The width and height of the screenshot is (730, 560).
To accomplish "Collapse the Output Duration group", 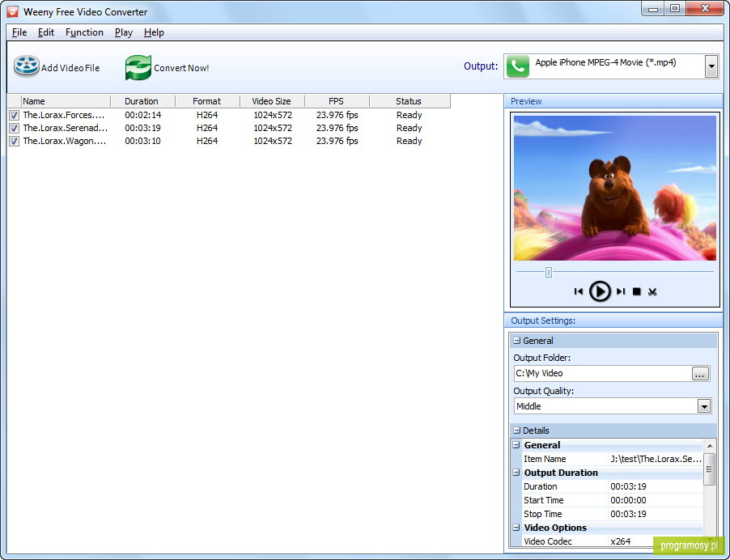I will click(x=516, y=473).
